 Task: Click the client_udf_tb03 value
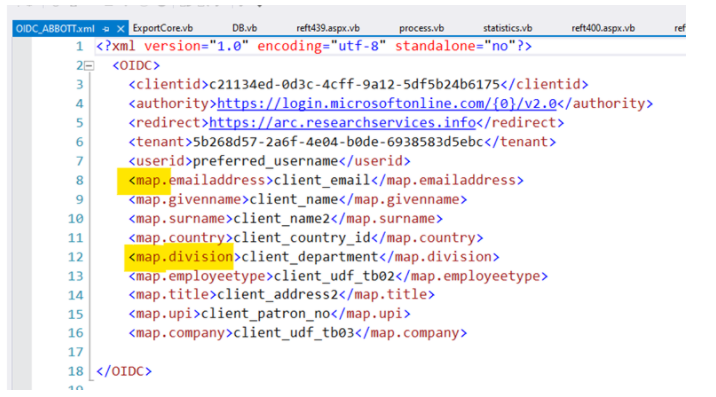tap(294, 333)
